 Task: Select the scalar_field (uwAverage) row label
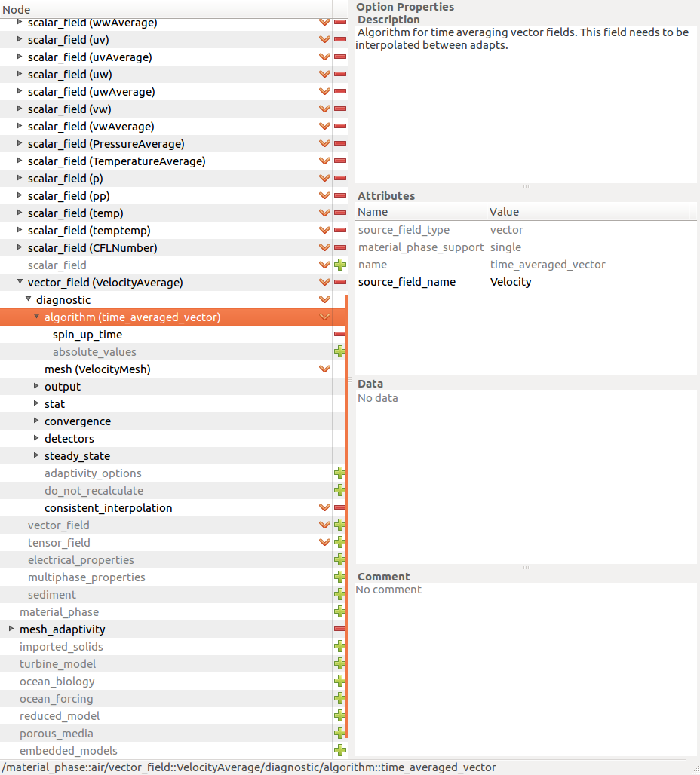(x=91, y=92)
